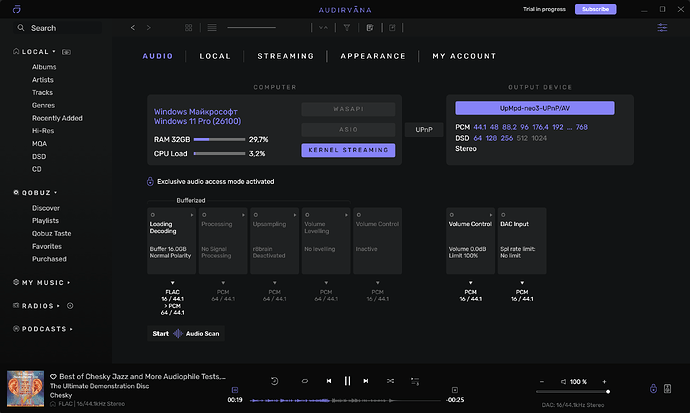Expand Upsampling card arrow
Image resolution: width=690 pixels, height=413 pixels.
point(295,215)
